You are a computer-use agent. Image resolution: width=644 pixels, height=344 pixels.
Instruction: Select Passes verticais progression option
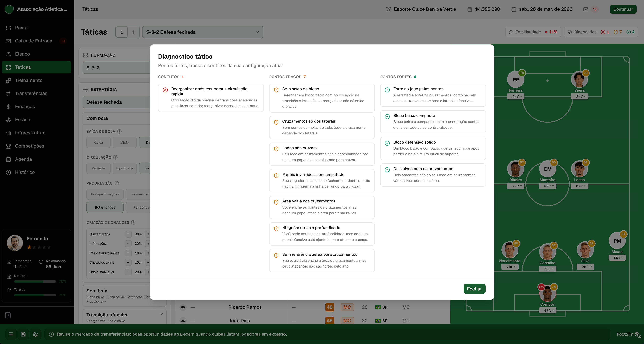pos(138,194)
